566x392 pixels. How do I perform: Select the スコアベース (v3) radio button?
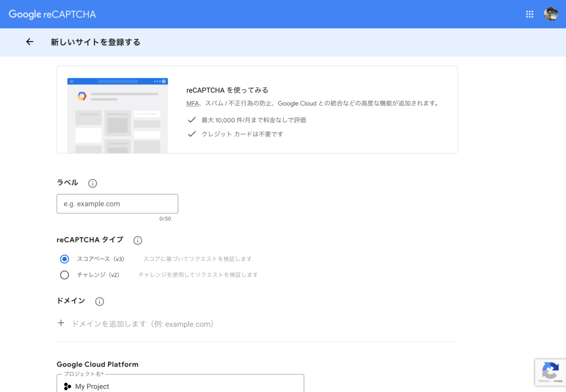pyautogui.click(x=64, y=259)
